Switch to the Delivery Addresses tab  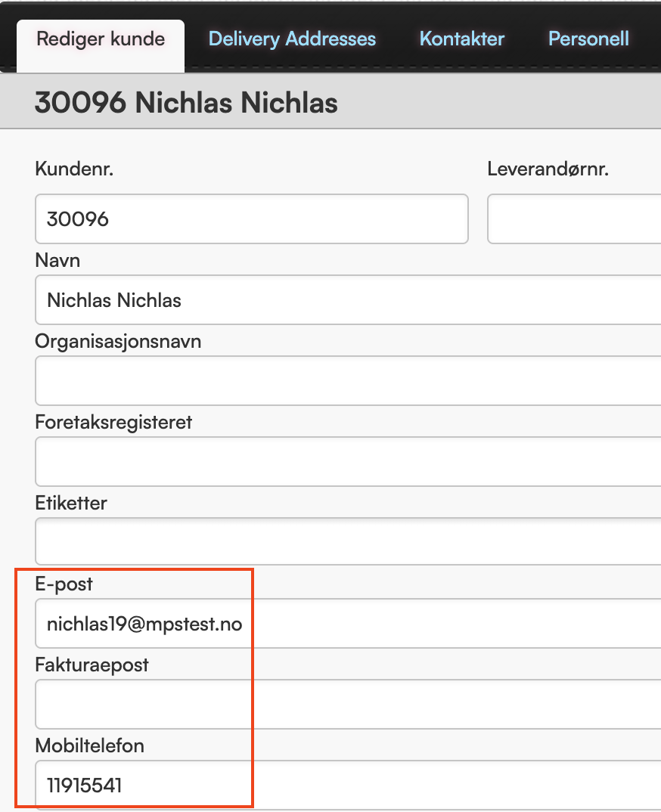[x=292, y=39]
